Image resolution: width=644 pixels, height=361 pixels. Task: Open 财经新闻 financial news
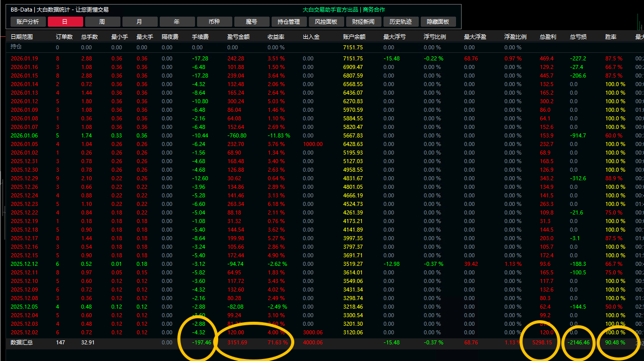[364, 22]
